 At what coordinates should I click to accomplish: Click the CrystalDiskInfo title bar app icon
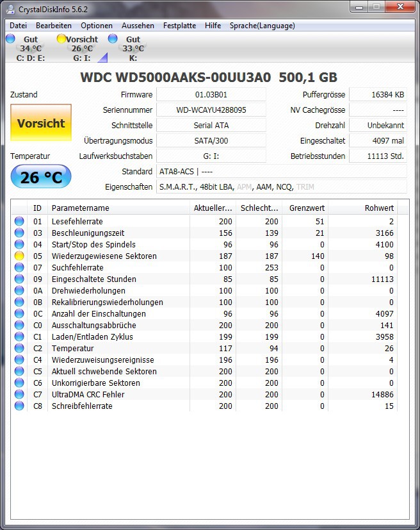click(x=10, y=9)
